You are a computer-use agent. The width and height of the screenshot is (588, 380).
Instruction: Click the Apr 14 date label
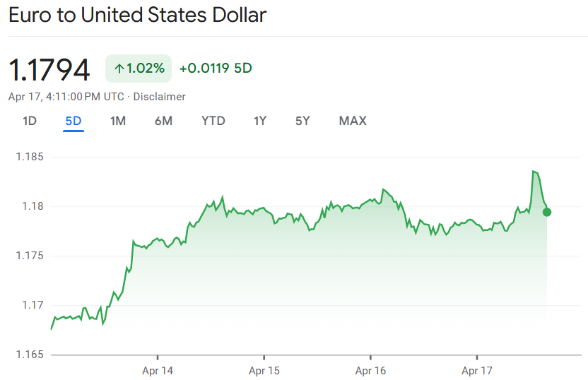(x=158, y=370)
